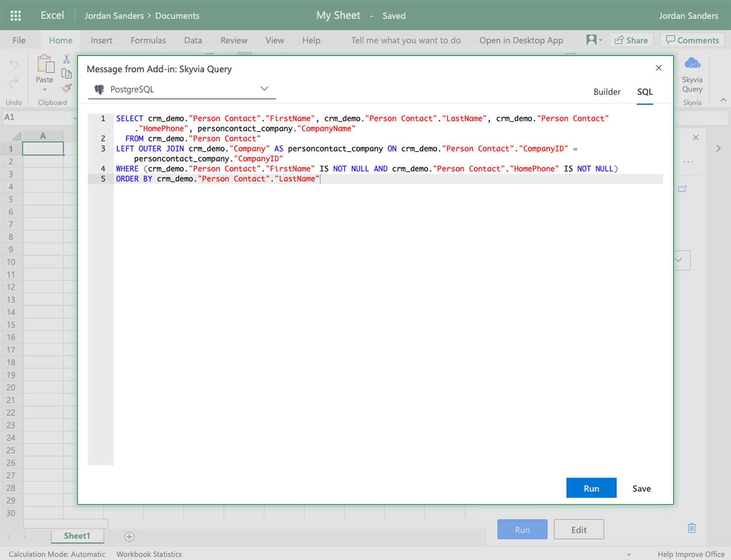
Task: Open the Data ribbon tab
Action: (x=193, y=40)
